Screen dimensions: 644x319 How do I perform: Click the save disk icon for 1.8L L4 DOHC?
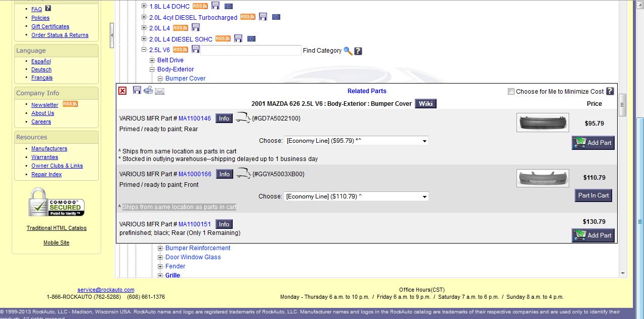tap(216, 6)
